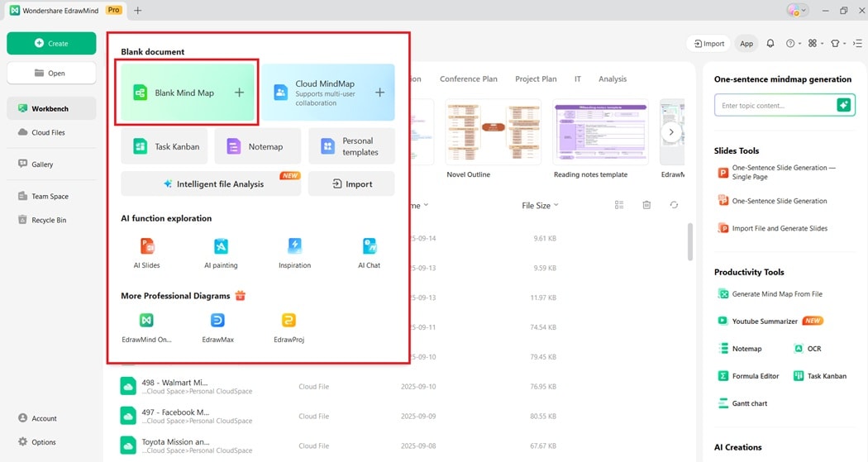This screenshot has height=462, width=868.
Task: Switch to the Analysis template tab
Action: tap(613, 79)
